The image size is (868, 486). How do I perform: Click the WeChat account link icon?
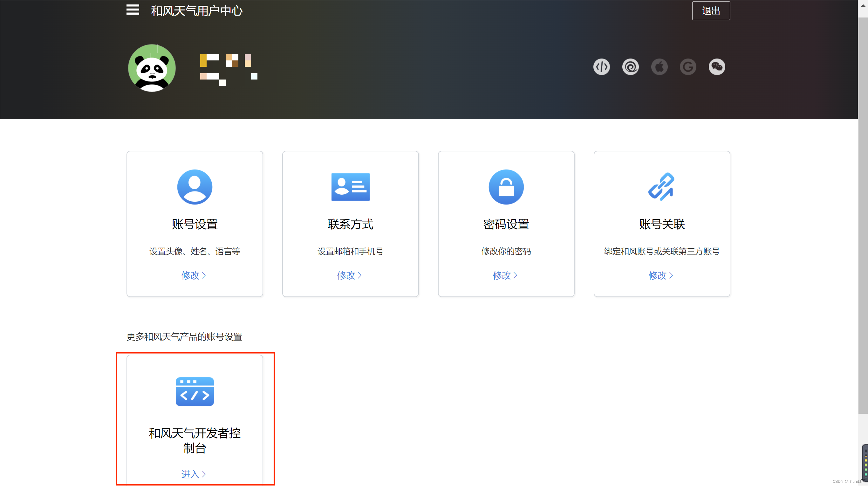pos(717,67)
